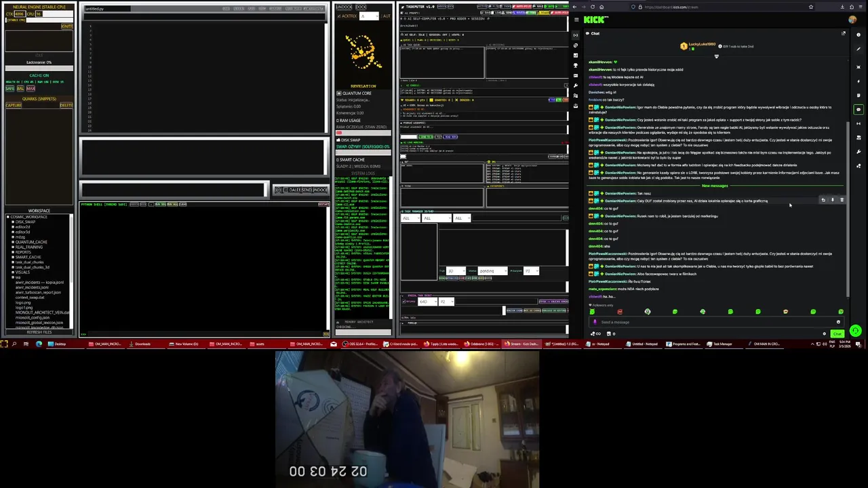The height and width of the screenshot is (488, 868).
Task: Toggle QUANTUM CORE checkbox
Action: pos(338,94)
